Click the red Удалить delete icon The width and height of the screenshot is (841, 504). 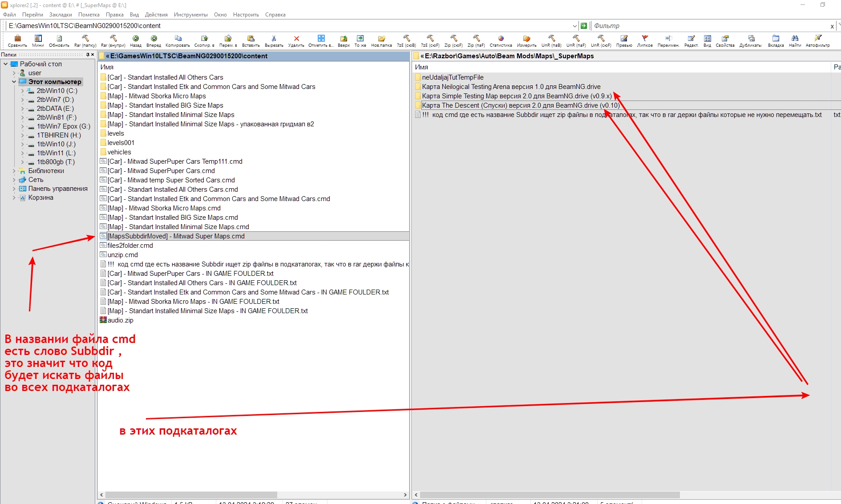296,40
